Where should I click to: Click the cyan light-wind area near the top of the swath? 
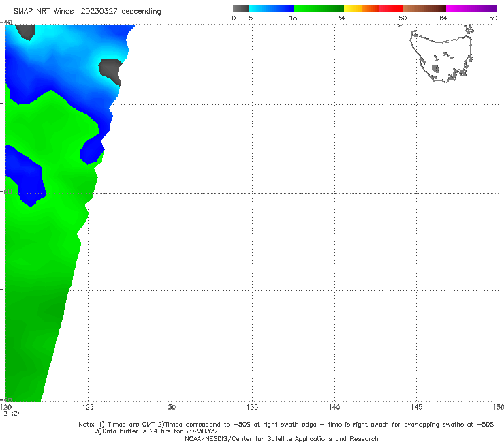tap(54, 34)
